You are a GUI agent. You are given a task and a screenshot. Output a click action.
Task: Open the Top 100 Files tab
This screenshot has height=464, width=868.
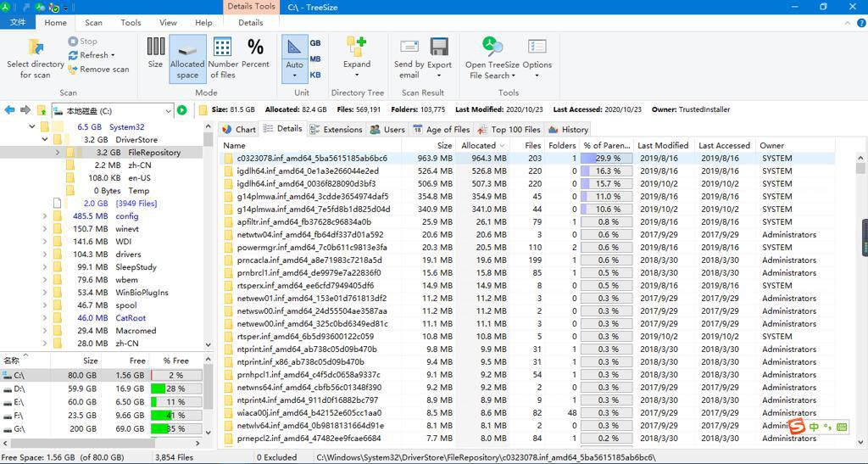[509, 129]
